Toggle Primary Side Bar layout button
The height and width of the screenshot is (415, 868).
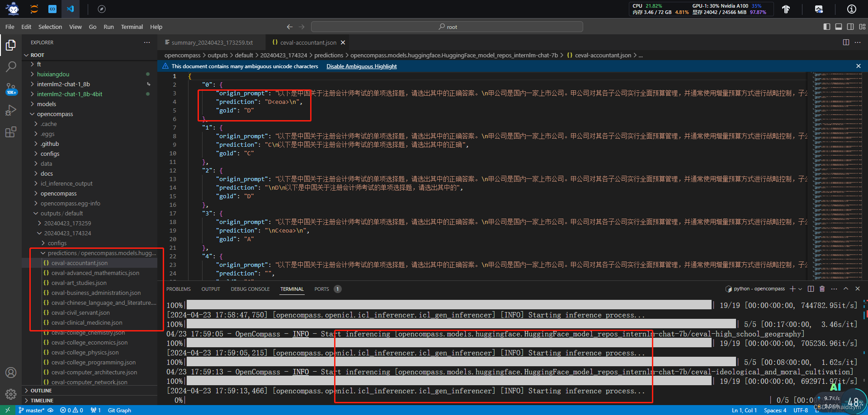(827, 27)
